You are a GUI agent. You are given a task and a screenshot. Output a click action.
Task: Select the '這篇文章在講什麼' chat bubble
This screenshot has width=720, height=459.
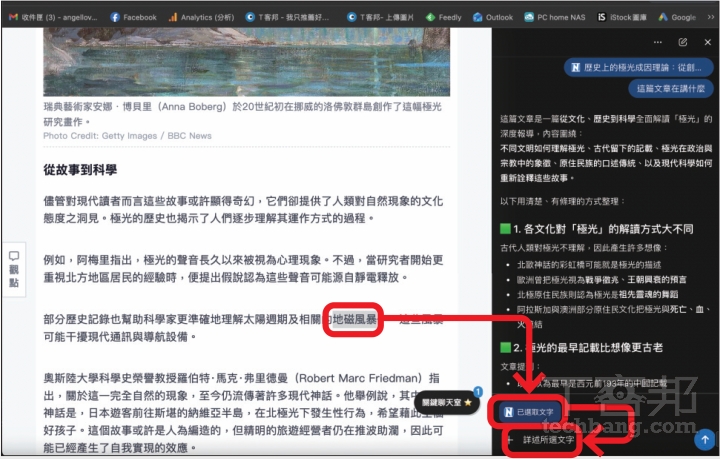670,89
